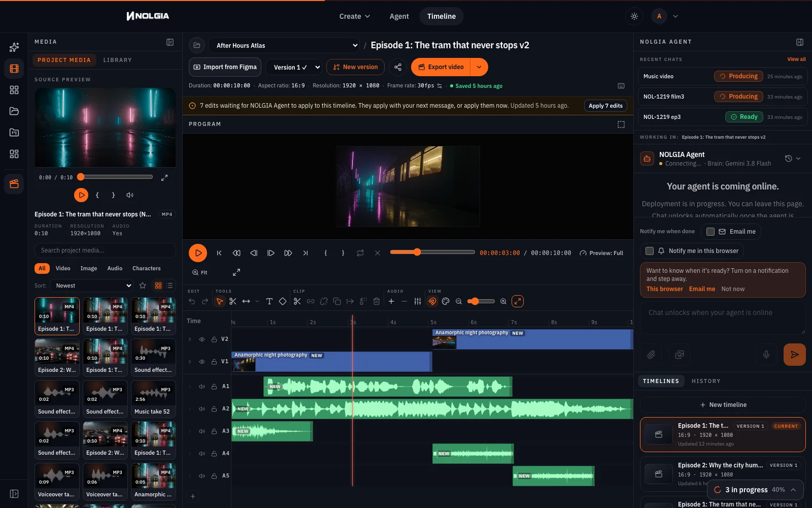Filter media by Audio
The height and width of the screenshot is (508, 812).
(115, 268)
